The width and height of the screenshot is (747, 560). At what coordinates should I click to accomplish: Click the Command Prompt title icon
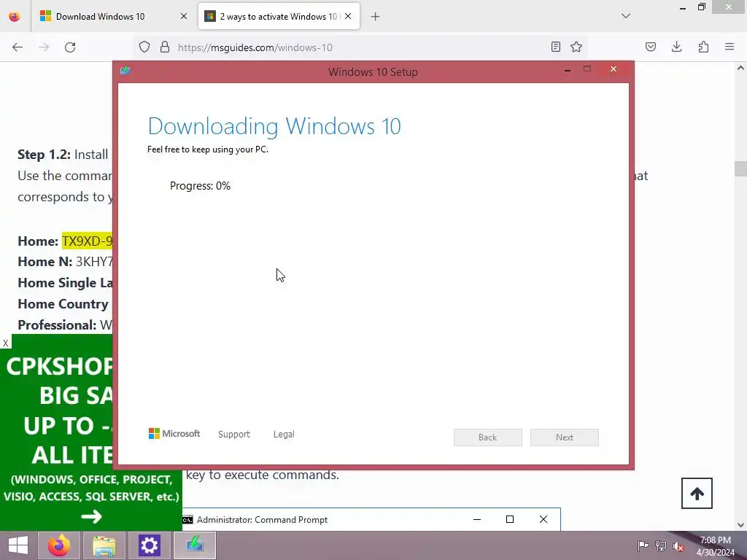188,519
